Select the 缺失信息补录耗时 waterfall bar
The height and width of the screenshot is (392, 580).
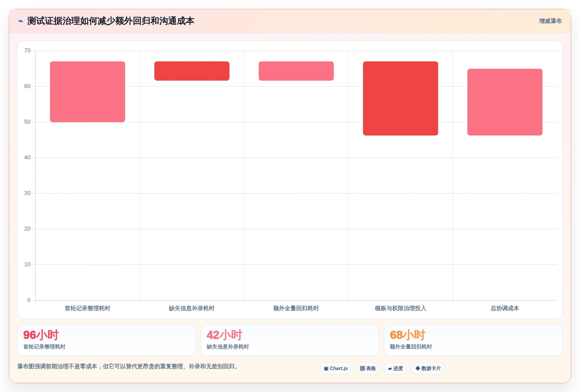tap(192, 71)
